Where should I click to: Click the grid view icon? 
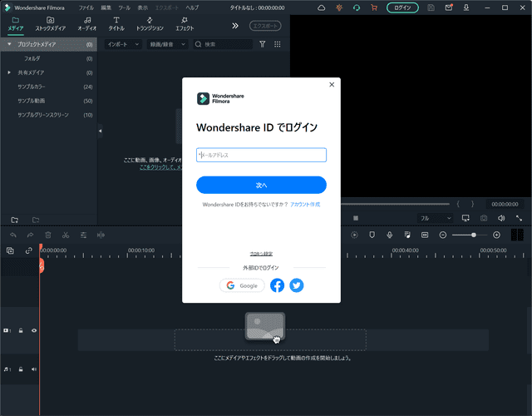(277, 44)
